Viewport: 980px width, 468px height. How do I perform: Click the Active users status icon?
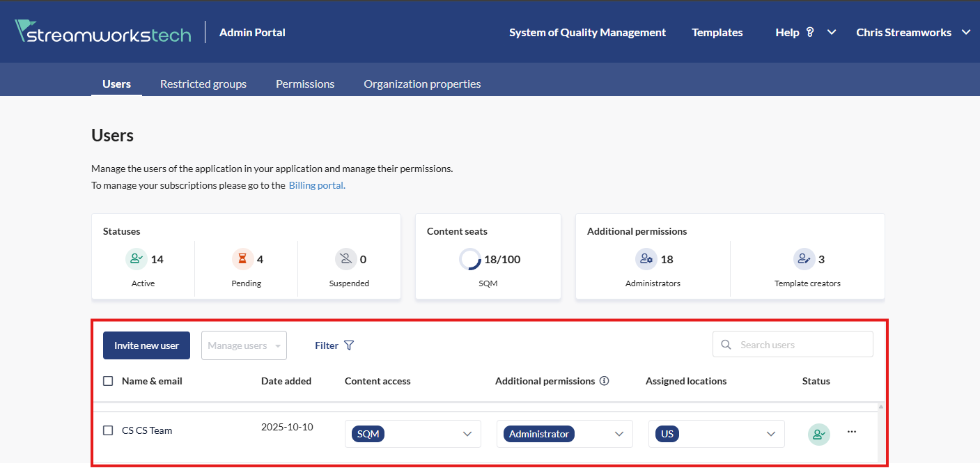click(135, 259)
